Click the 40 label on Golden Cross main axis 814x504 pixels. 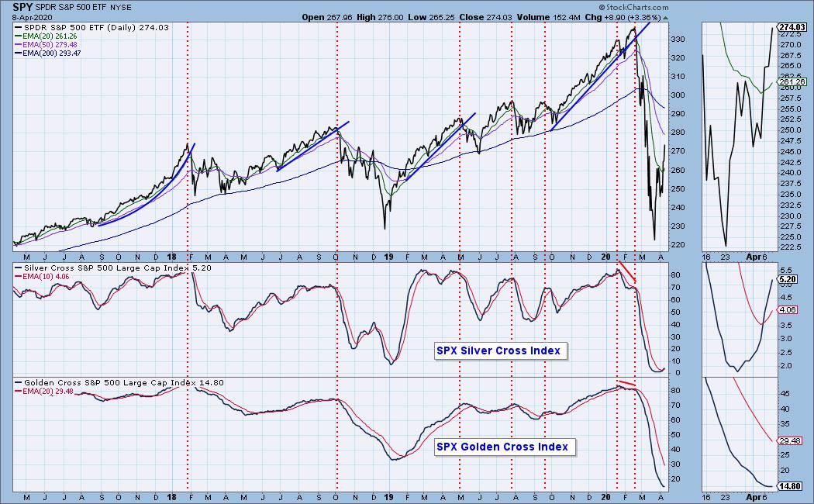pyautogui.click(x=675, y=450)
